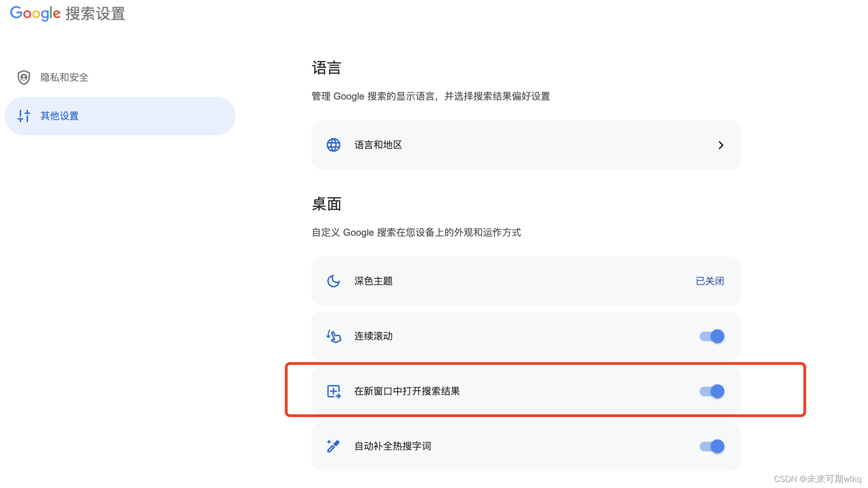
Task: Open the 语言和地区 settings row
Action: point(526,145)
